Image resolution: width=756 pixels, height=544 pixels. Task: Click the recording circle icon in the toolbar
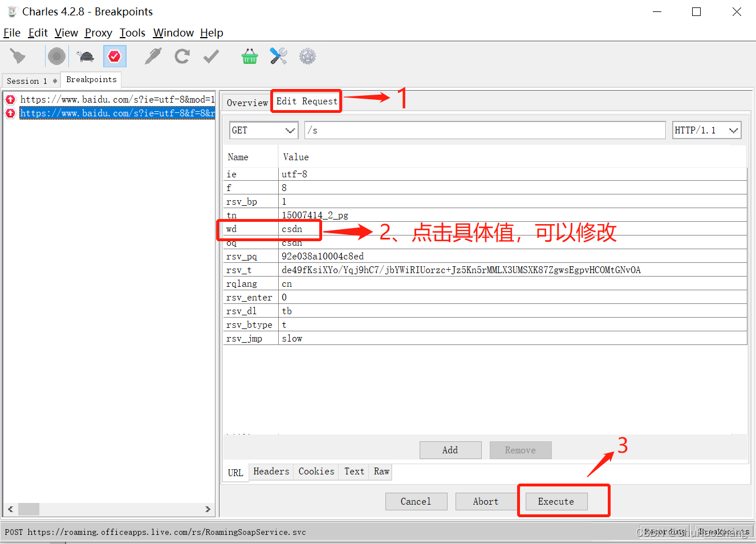pyautogui.click(x=56, y=56)
